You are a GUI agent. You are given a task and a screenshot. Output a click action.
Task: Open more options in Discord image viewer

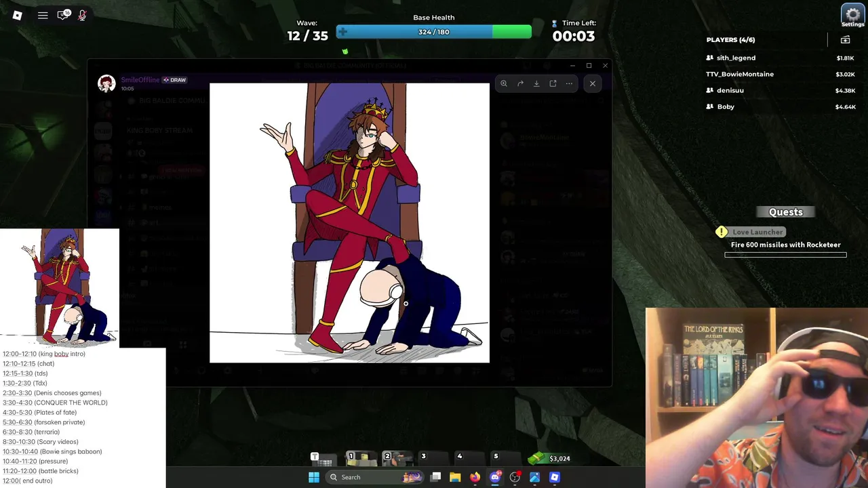tap(569, 83)
